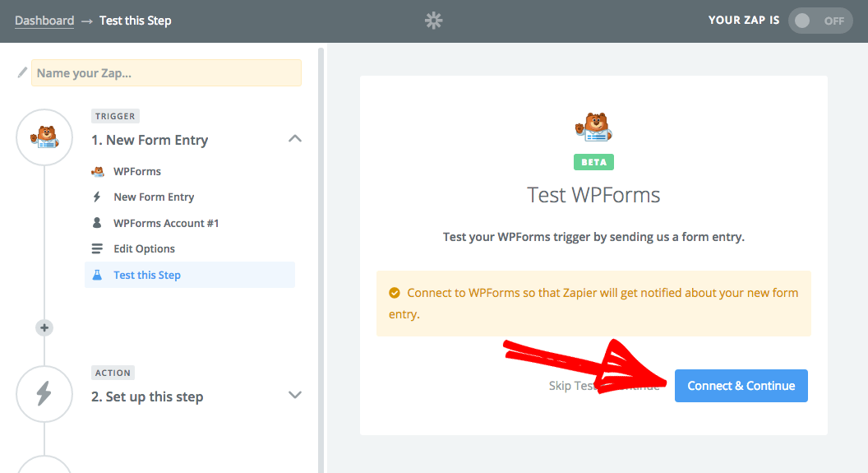The height and width of the screenshot is (473, 868).
Task: Click the sidebar vertical scrollbar
Action: tap(321, 260)
